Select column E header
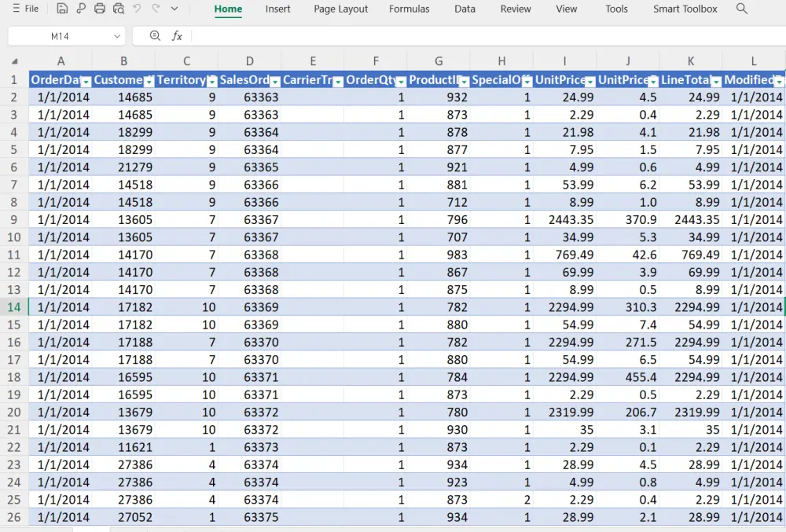786x532 pixels. point(313,61)
